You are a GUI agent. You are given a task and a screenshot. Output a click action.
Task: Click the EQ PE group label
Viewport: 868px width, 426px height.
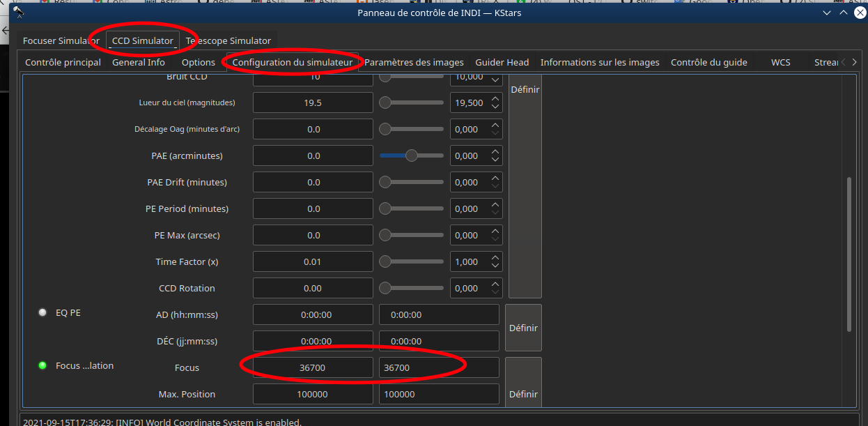[x=68, y=312]
